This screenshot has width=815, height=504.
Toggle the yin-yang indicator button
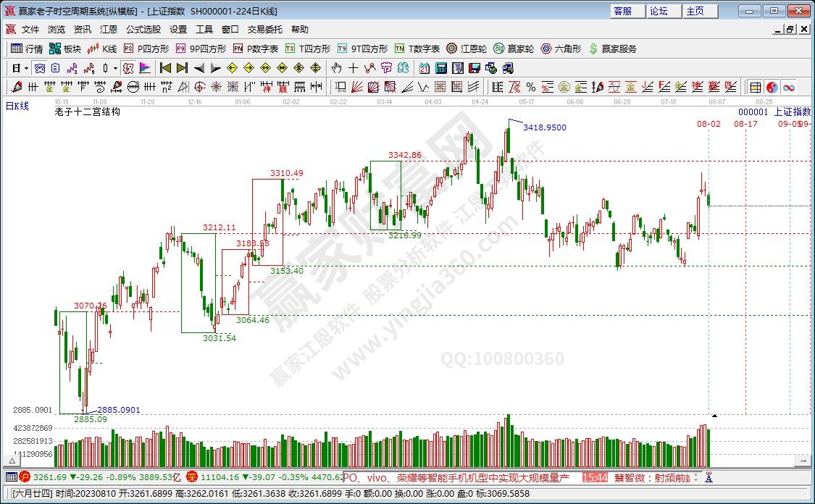tap(772, 87)
